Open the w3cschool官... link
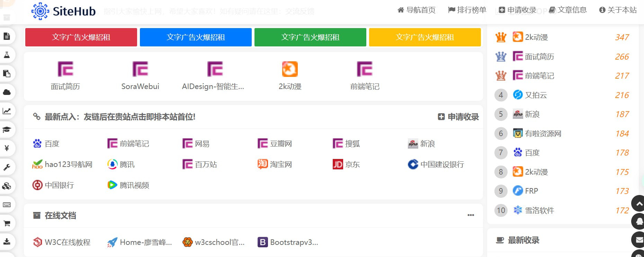The height and width of the screenshot is (257, 644). tap(214, 242)
